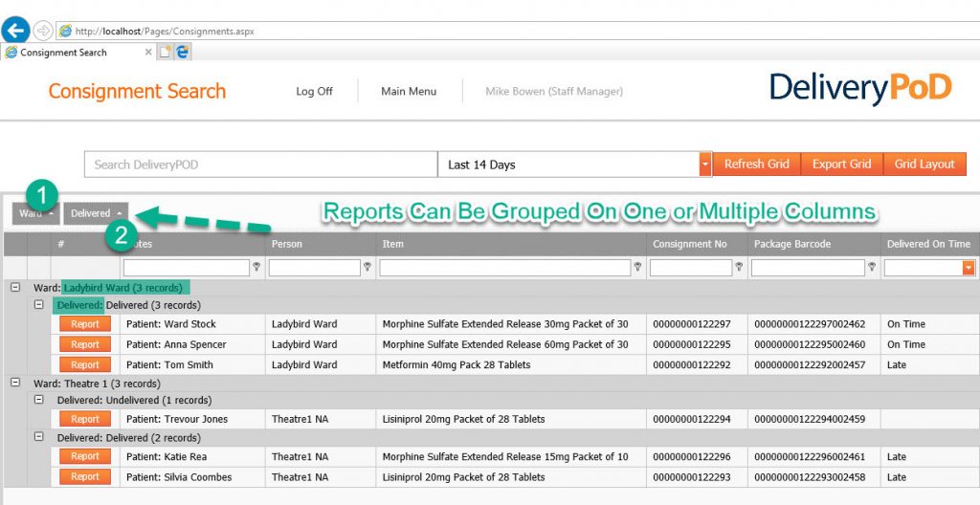This screenshot has width=980, height=505.
Task: Click barcode 00000000122295002460
Action: [x=810, y=344]
